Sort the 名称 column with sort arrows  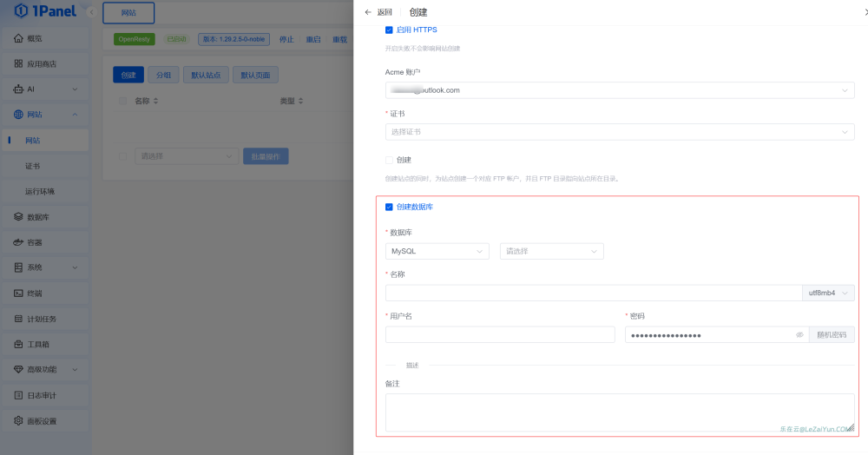[155, 101]
